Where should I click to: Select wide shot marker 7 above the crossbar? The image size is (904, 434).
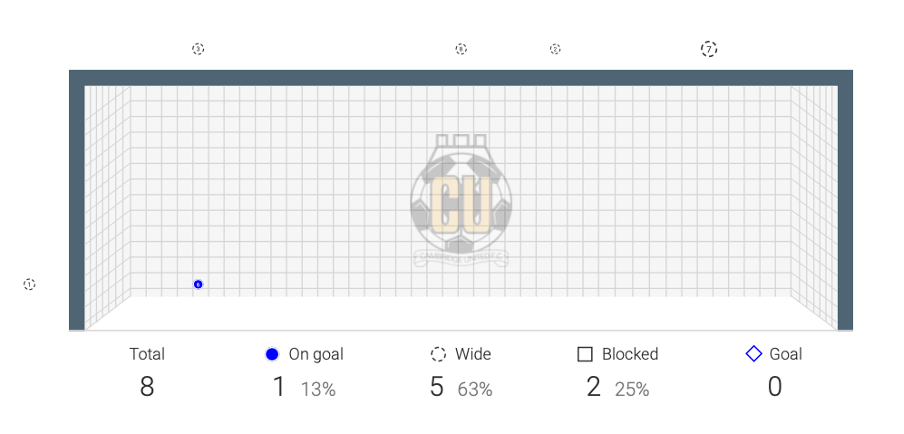709,49
